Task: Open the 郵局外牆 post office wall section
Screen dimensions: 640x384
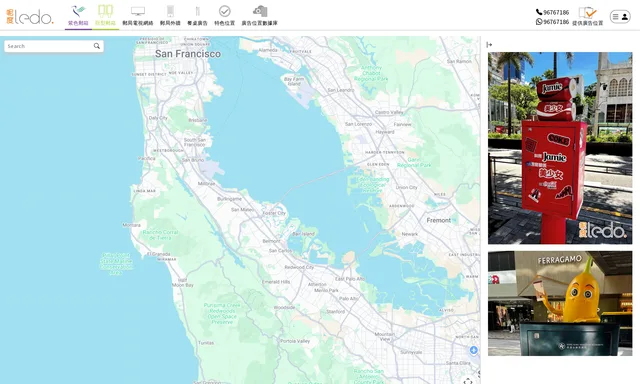Action: click(170, 16)
